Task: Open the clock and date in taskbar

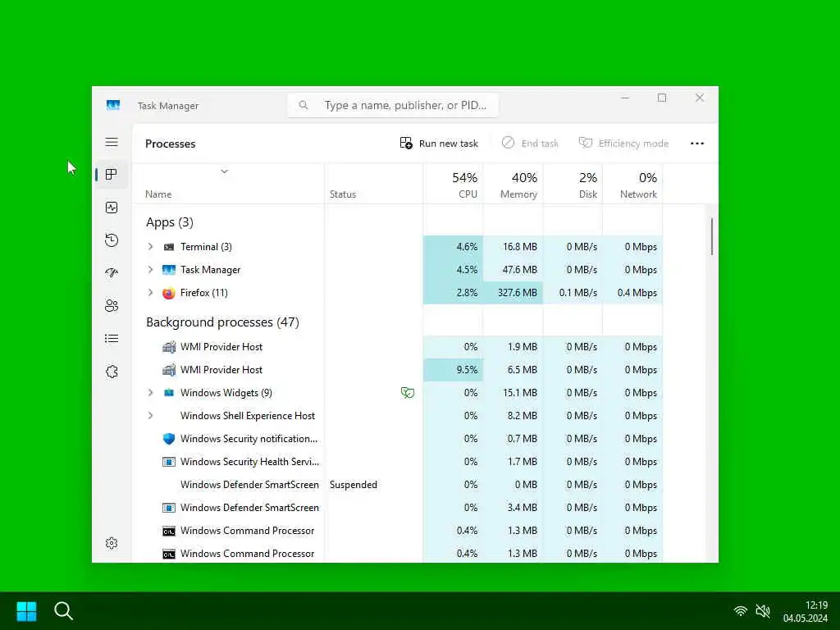Action: (x=806, y=611)
